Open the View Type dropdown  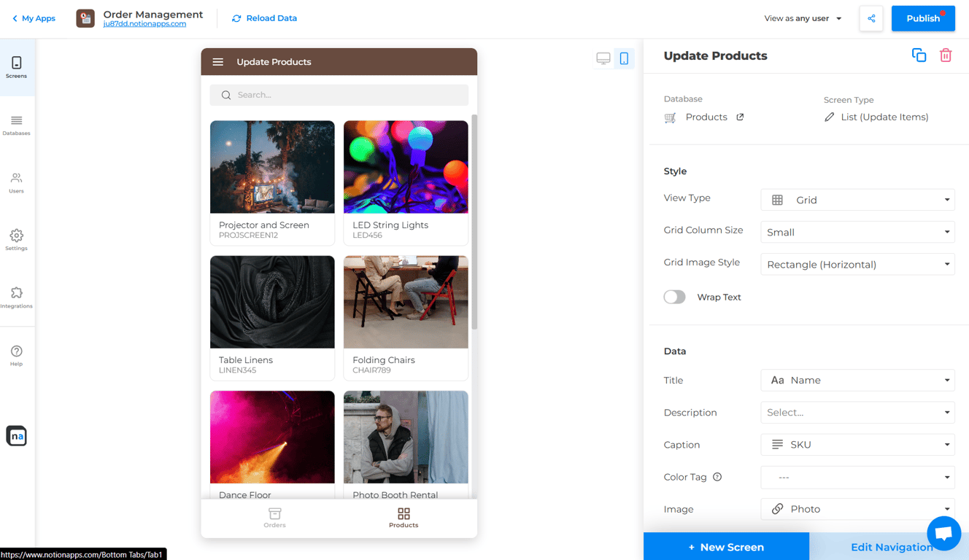(857, 200)
